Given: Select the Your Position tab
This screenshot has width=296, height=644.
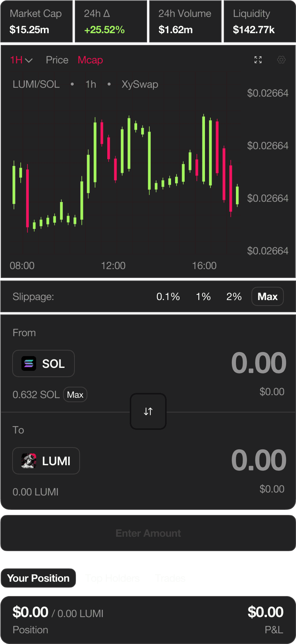Looking at the screenshot, I should click(x=38, y=578).
